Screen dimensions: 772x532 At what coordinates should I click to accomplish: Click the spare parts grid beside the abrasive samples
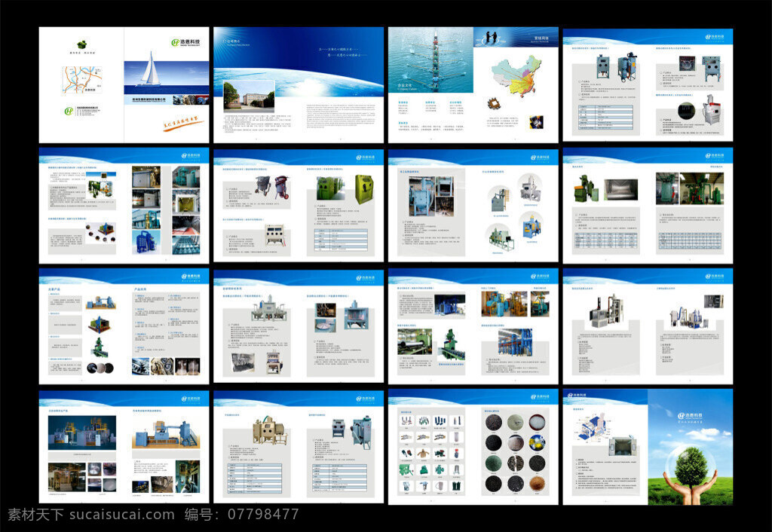click(x=430, y=453)
